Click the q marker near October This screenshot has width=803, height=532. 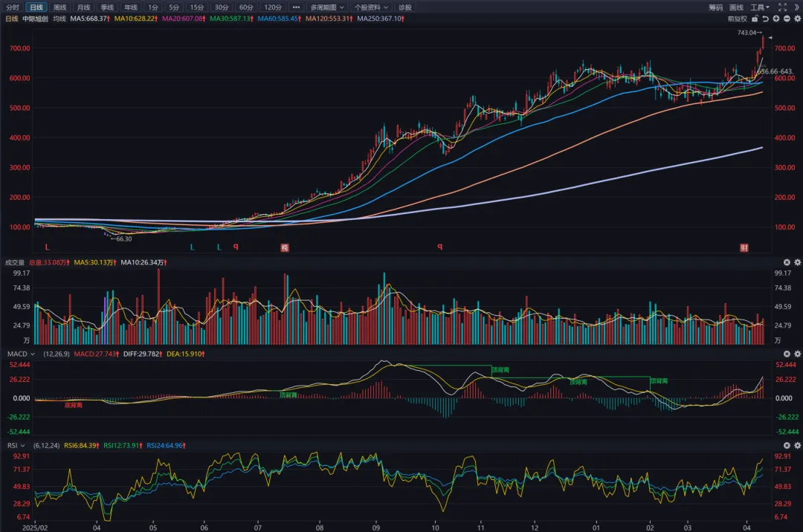(x=440, y=246)
